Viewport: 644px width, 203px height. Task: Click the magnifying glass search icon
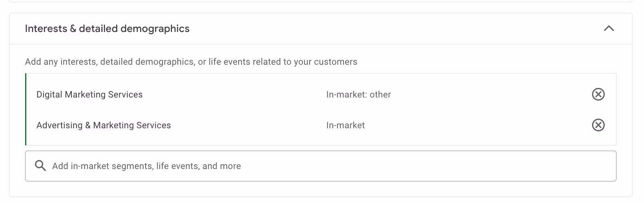(40, 166)
